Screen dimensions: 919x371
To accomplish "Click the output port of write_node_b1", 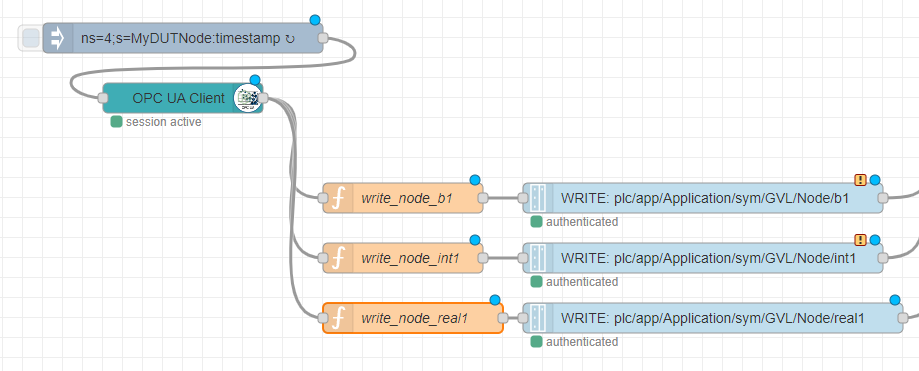I will point(483,198).
